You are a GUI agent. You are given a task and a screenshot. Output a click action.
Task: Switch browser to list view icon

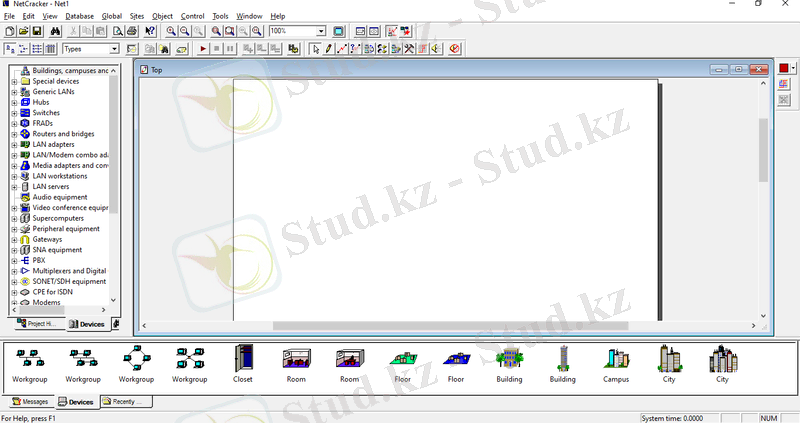(x=37, y=49)
